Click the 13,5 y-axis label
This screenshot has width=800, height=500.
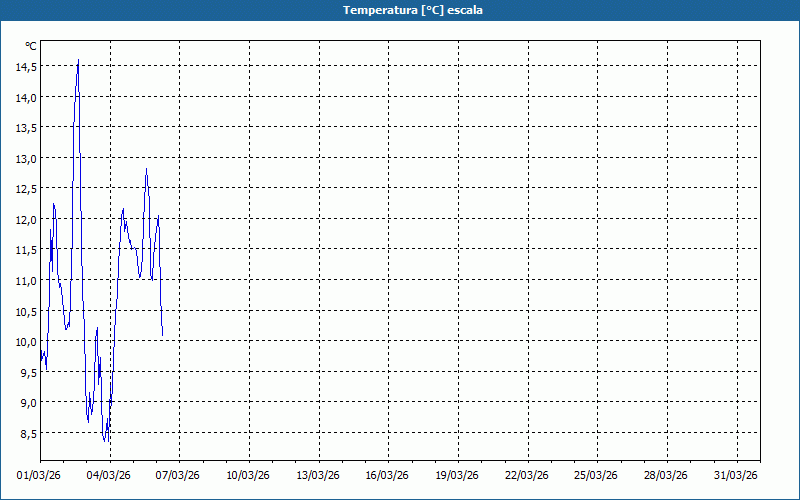(26, 128)
